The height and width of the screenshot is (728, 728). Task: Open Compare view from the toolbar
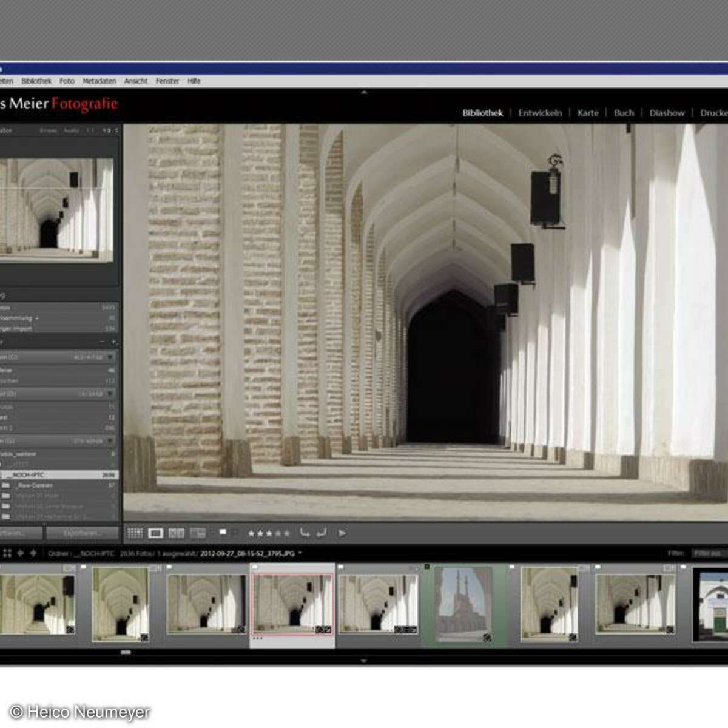point(176,533)
